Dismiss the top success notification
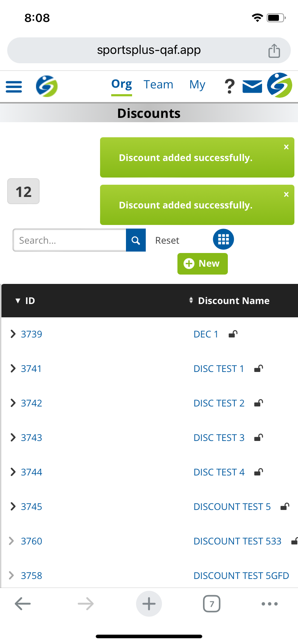Viewport: 298px width, 644px height. click(286, 147)
